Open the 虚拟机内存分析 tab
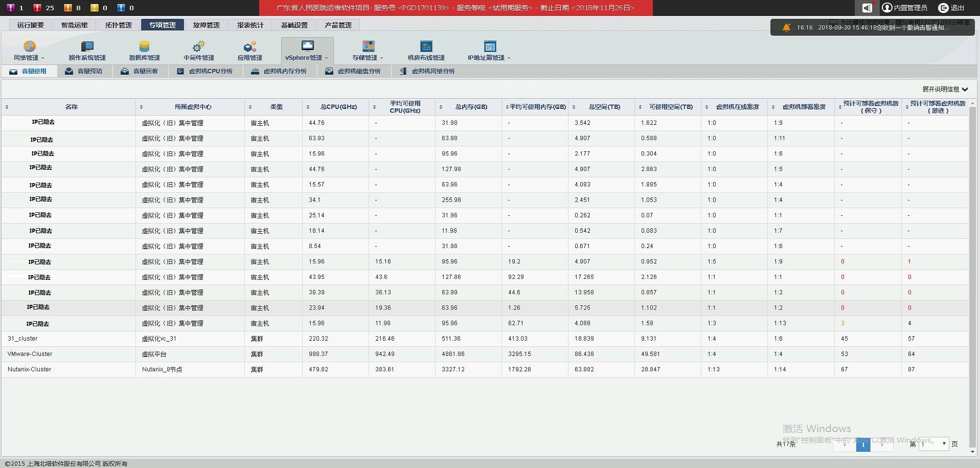Screen dimensions: 980x468 pyautogui.click(x=279, y=71)
